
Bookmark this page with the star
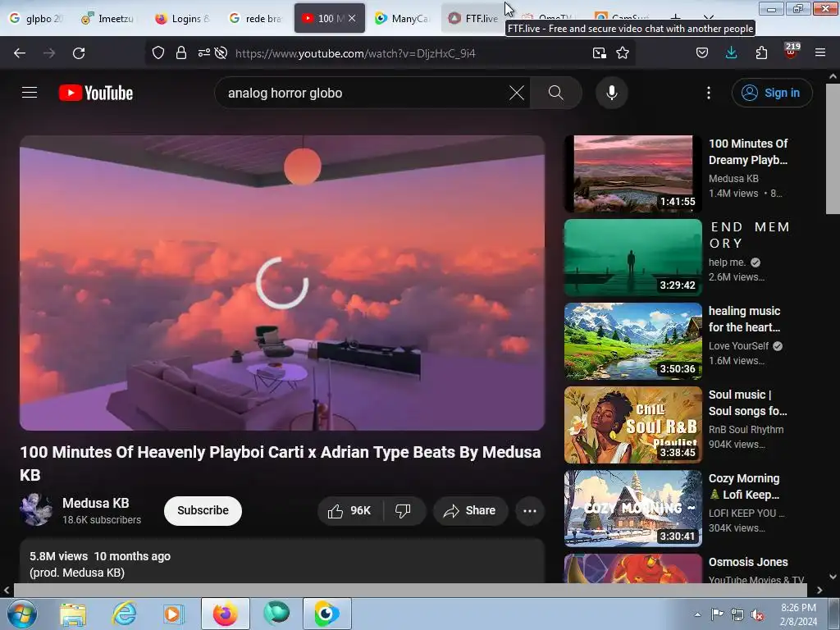click(623, 52)
